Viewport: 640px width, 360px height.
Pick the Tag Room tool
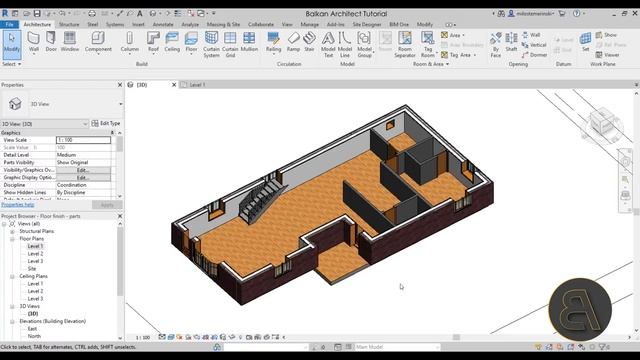click(x=427, y=44)
